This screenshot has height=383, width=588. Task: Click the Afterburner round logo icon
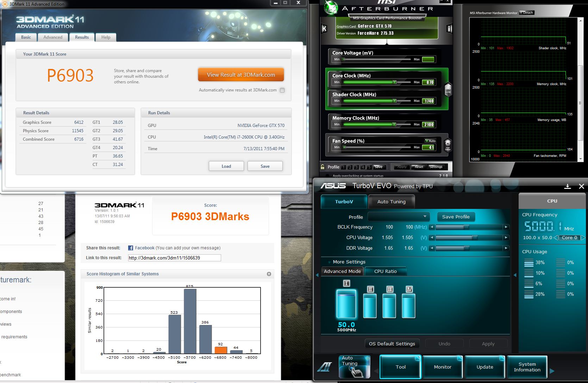pyautogui.click(x=330, y=8)
